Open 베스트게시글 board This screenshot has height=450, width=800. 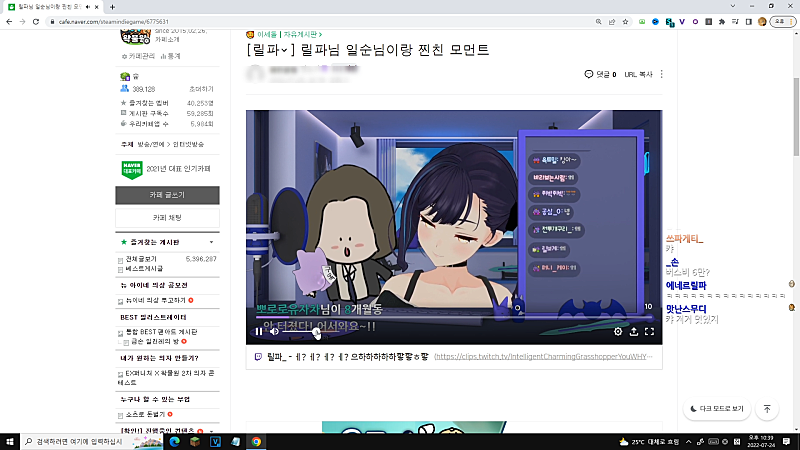(144, 268)
